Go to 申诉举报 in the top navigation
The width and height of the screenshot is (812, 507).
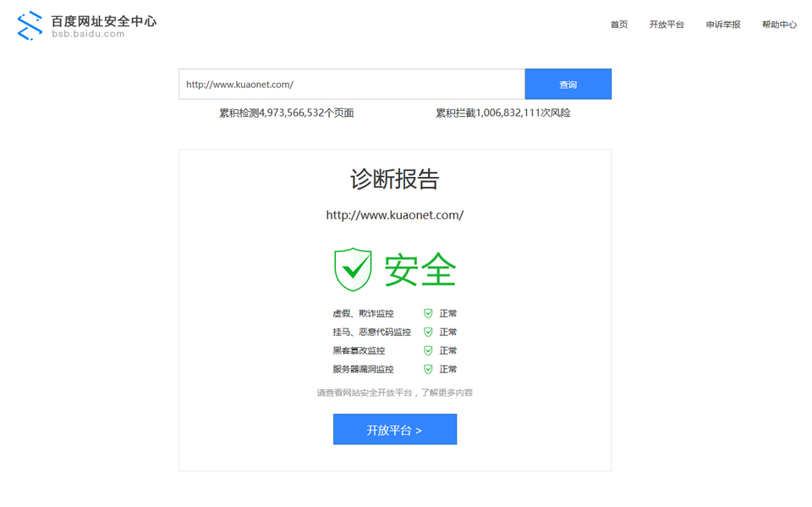click(x=723, y=25)
